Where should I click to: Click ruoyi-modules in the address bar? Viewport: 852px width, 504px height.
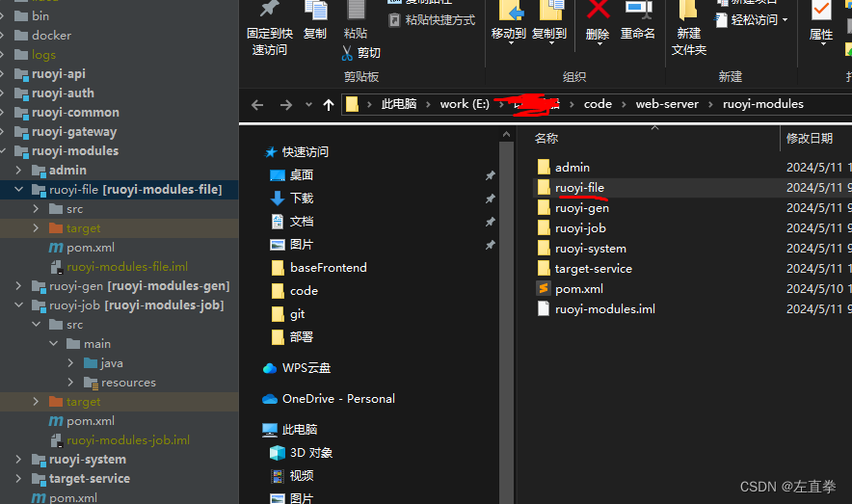(x=763, y=104)
